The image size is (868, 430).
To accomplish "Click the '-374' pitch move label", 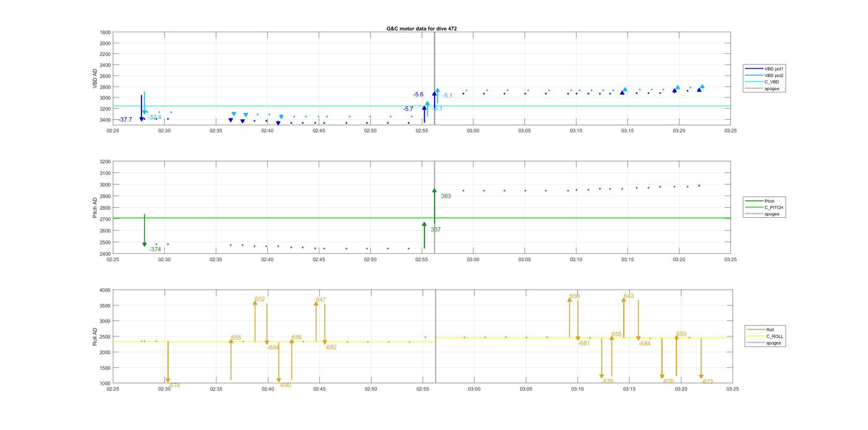I will coord(155,249).
